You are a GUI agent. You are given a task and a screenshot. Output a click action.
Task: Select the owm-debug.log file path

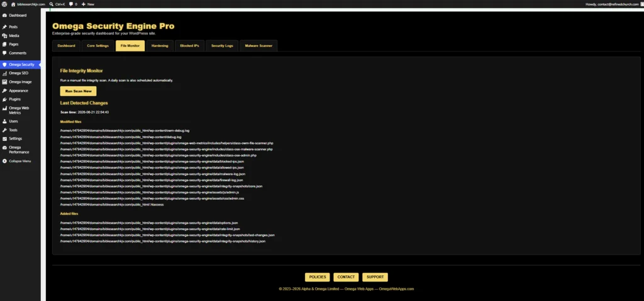[x=125, y=131]
